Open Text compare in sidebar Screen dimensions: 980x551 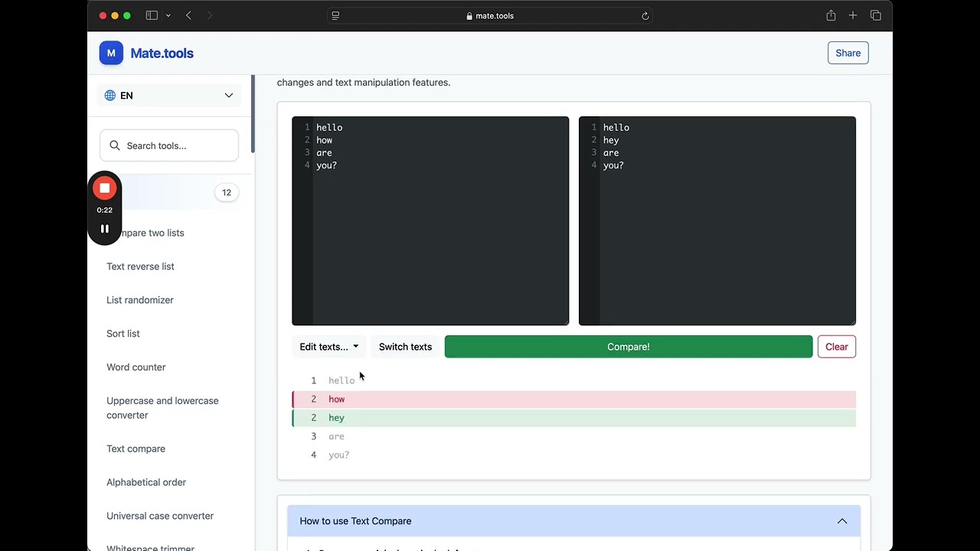(x=136, y=448)
